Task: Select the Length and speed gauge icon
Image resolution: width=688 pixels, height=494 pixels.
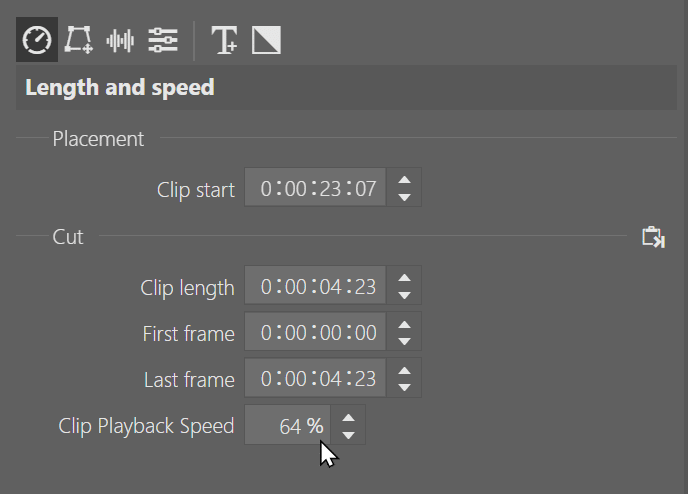Action: [37, 40]
